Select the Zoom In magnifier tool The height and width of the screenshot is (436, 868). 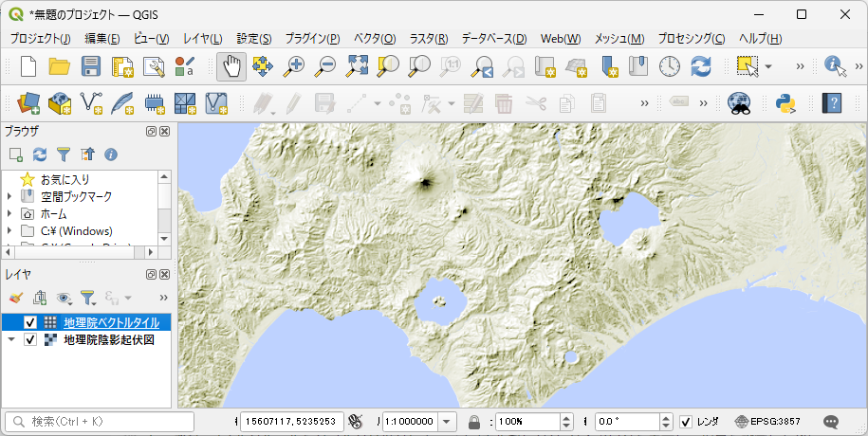pyautogui.click(x=293, y=66)
